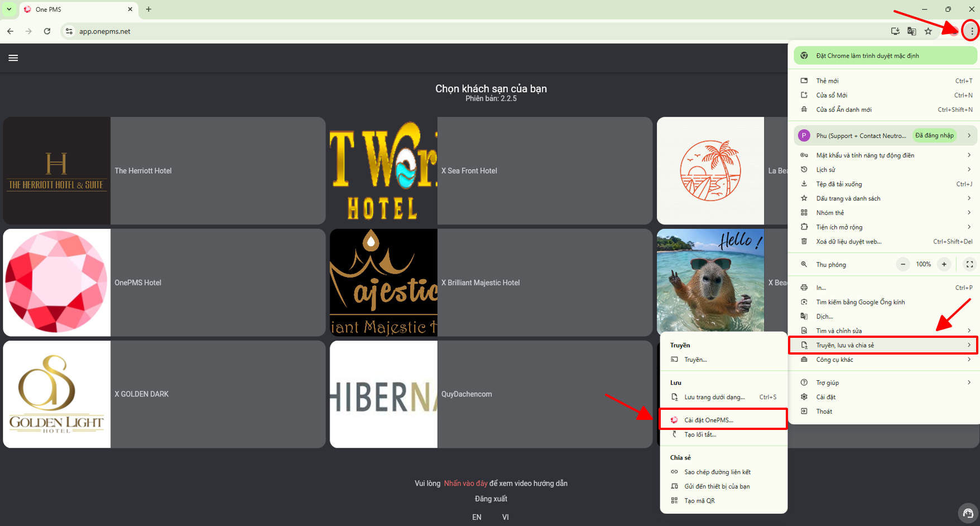The height and width of the screenshot is (526, 980).
Task: Expand the Lịch sử submenu
Action: click(886, 170)
